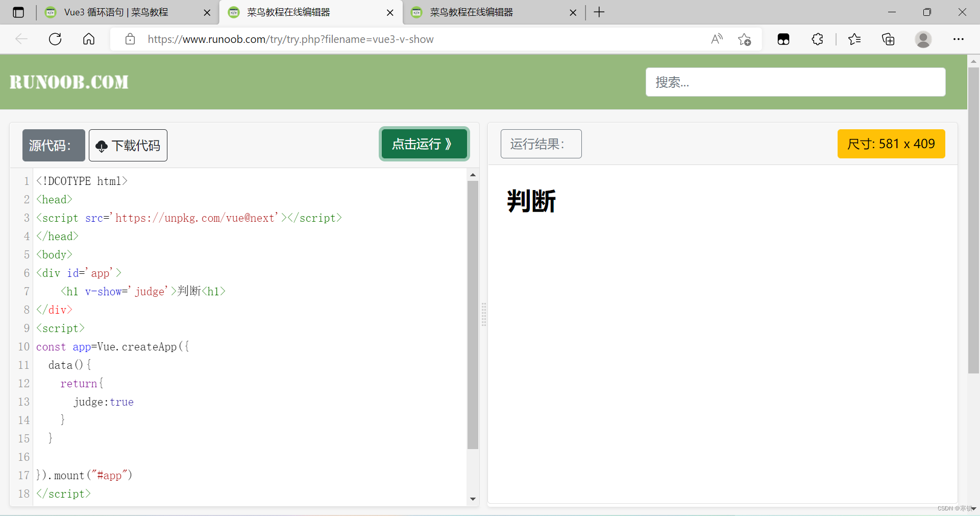The width and height of the screenshot is (980, 516).
Task: Click the 尺寸: 581 x 409 badge
Action: 891,144
